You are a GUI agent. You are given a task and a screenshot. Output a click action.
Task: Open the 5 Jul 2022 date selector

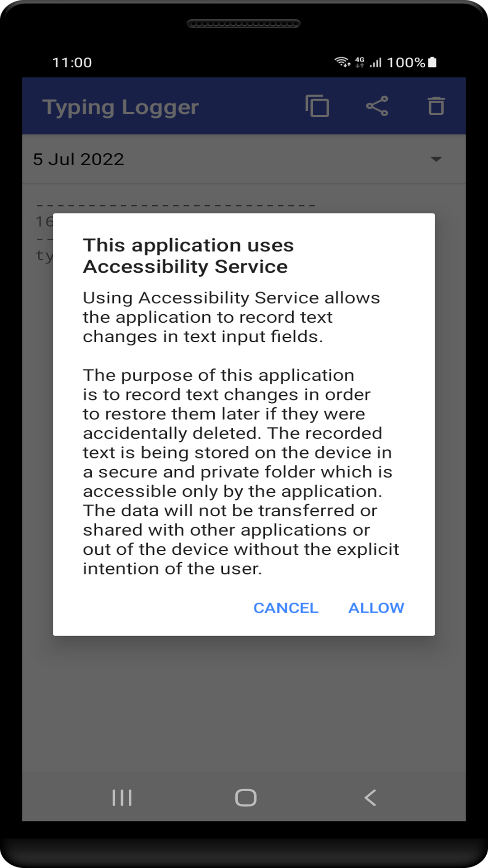click(x=244, y=159)
